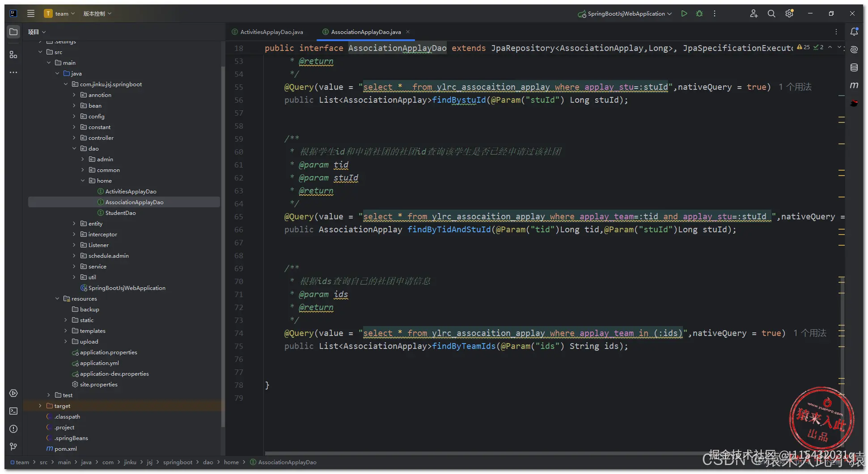The image size is (868, 474).
Task: Click the '1 个用法' hint for findBystuId
Action: point(795,87)
